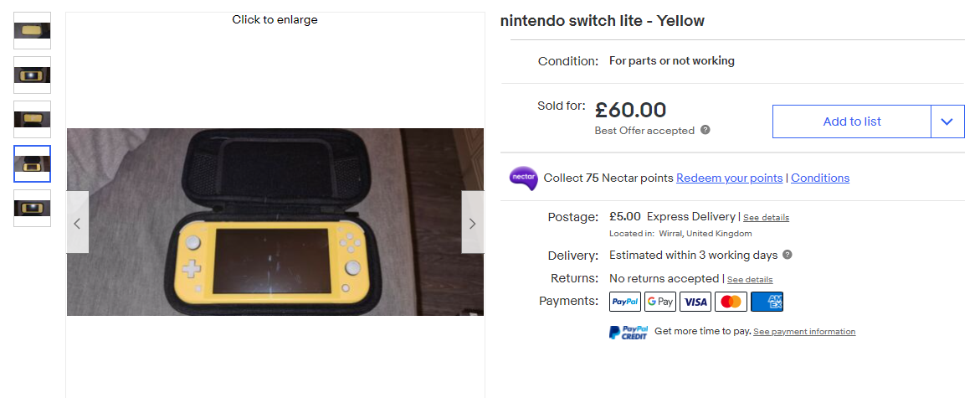Click the estimated delivery info icon
The image size is (980, 398).
pos(788,255)
